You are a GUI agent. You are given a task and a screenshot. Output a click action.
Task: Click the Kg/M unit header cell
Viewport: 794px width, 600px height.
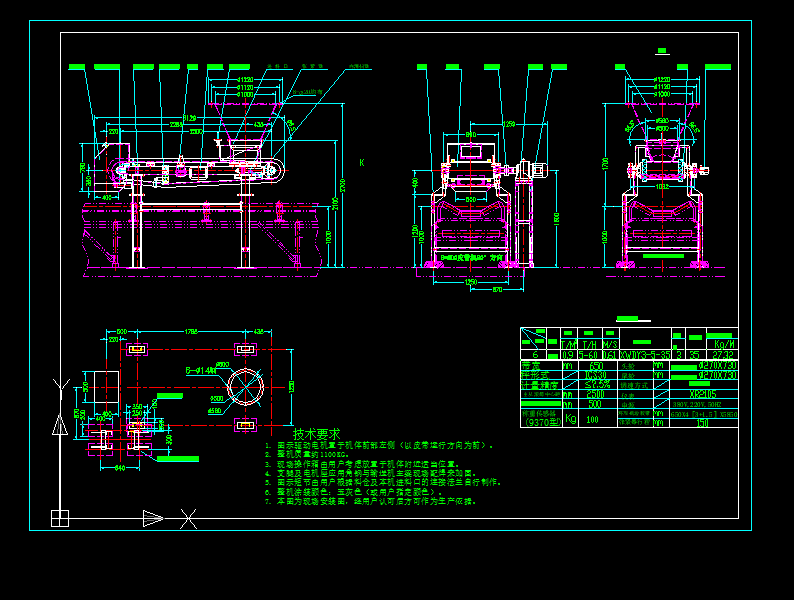[x=724, y=344]
